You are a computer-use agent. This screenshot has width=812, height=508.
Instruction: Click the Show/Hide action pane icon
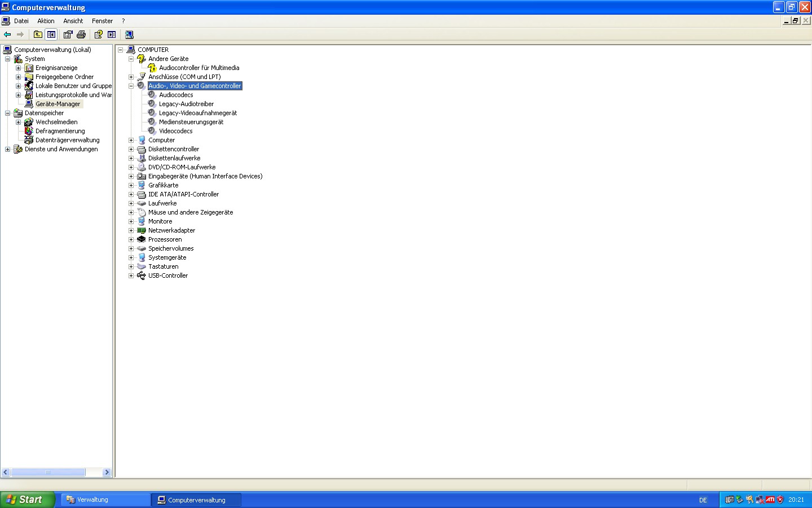(112, 34)
